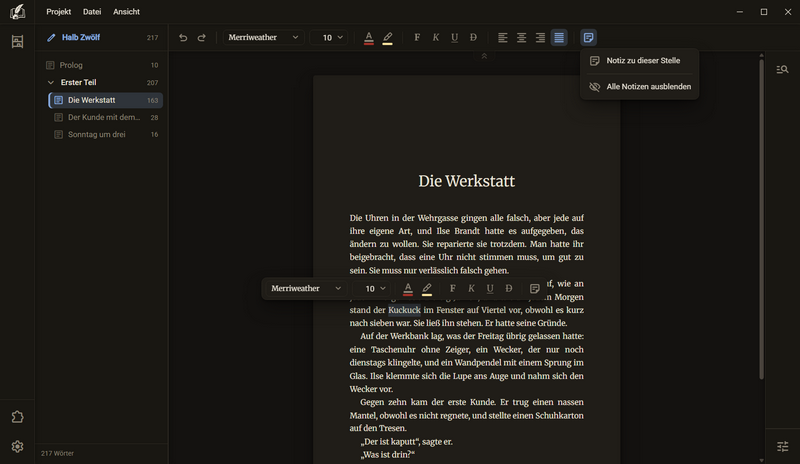This screenshot has width=800, height=464.
Task: Click the Halb Zwölf project title
Action: 81,37
